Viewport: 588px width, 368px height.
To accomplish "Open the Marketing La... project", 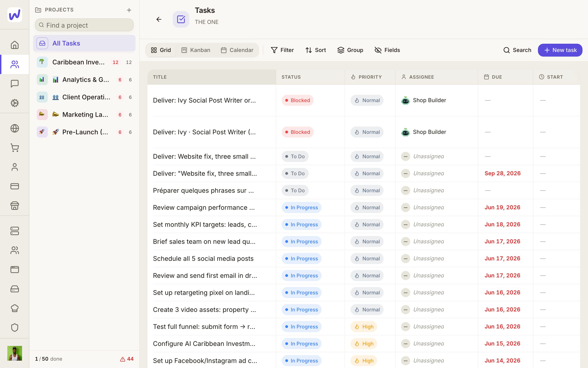I will click(x=84, y=115).
